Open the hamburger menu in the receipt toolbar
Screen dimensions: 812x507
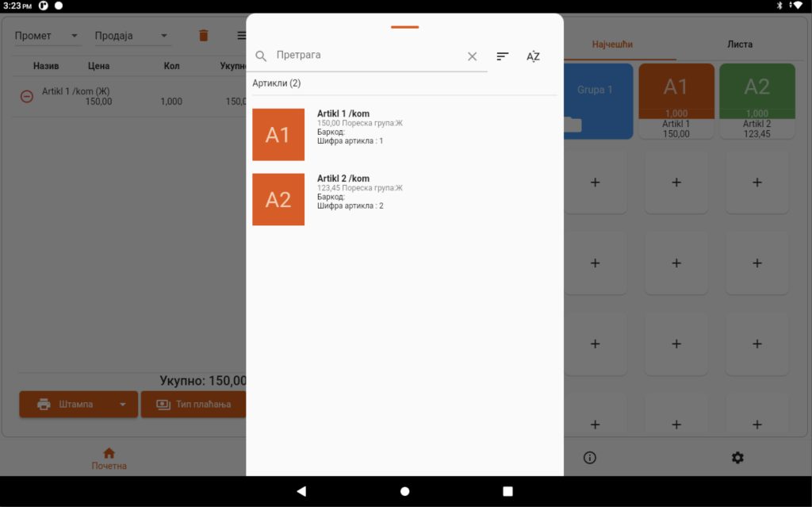[241, 35]
